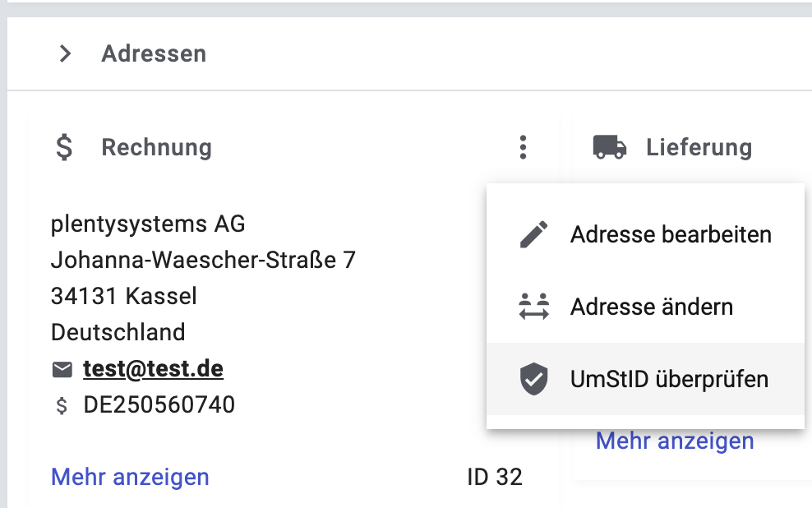Image resolution: width=812 pixels, height=508 pixels.
Task: Click the Adressen section title
Action: pyautogui.click(x=154, y=54)
